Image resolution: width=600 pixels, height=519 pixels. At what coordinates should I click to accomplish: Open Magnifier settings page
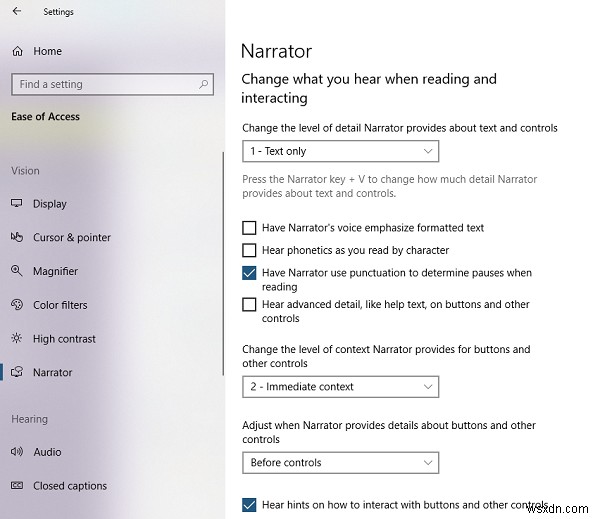[55, 271]
